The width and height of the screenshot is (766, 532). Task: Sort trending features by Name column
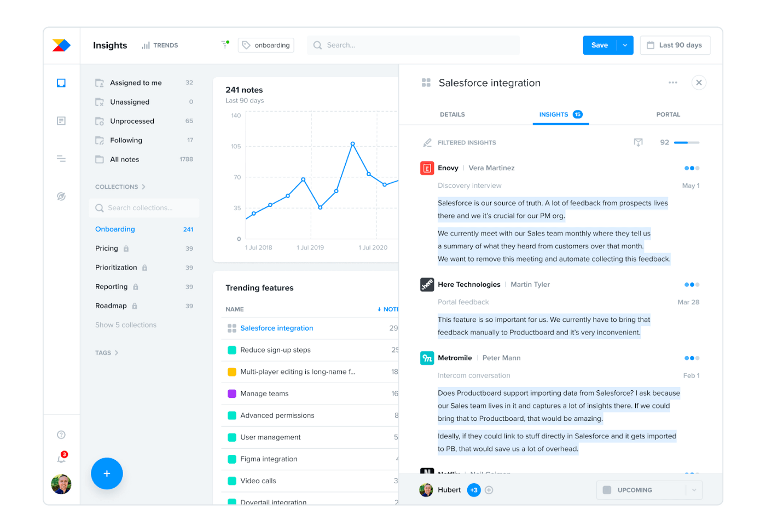pyautogui.click(x=235, y=309)
